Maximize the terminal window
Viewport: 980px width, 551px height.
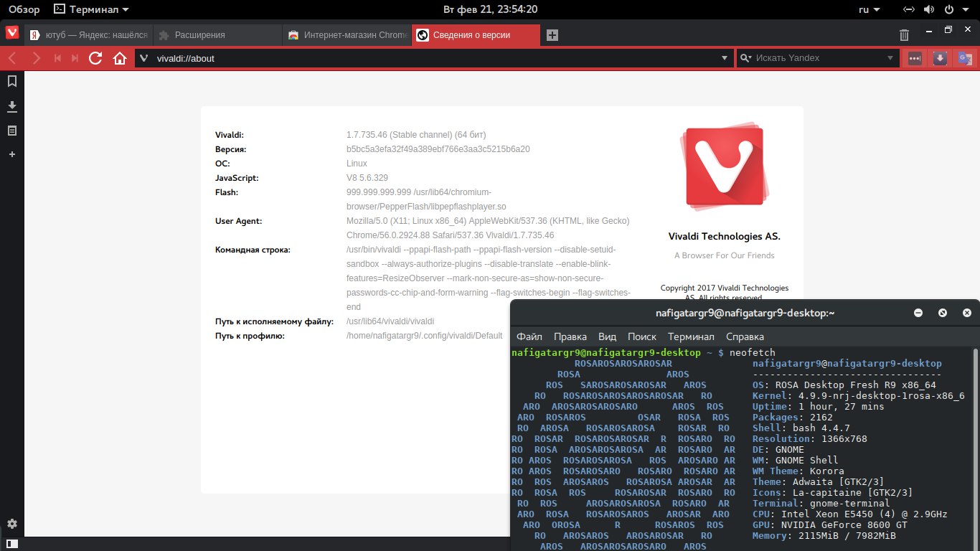point(943,313)
